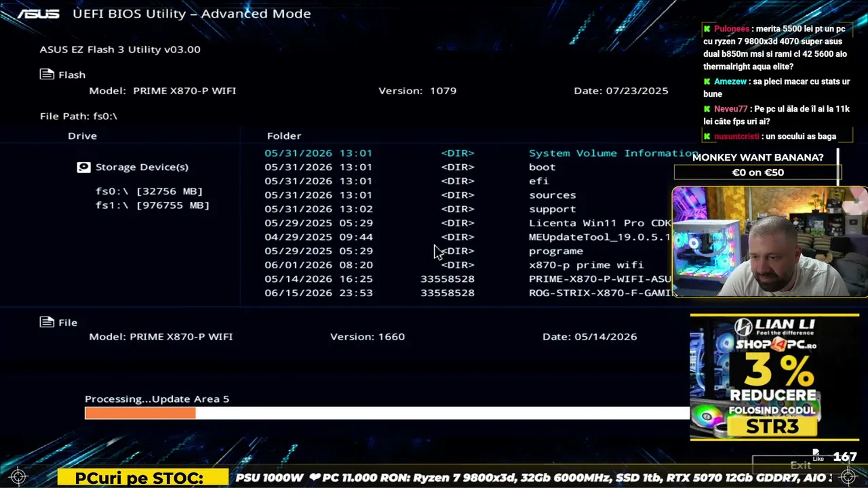This screenshot has width=868, height=488.
Task: Click the Processing...Update Area 5 status text
Action: (157, 399)
